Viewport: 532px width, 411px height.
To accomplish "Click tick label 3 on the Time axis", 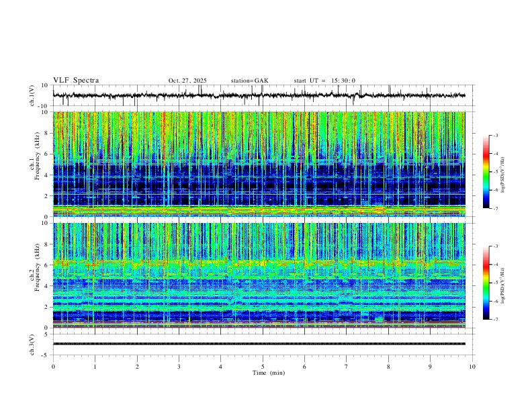I will click(179, 367).
